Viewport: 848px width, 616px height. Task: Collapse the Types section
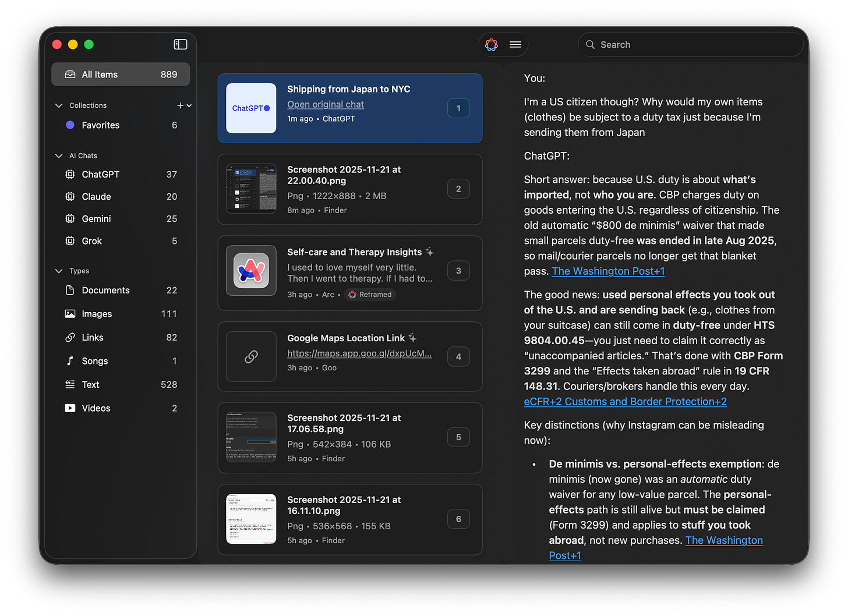point(58,271)
